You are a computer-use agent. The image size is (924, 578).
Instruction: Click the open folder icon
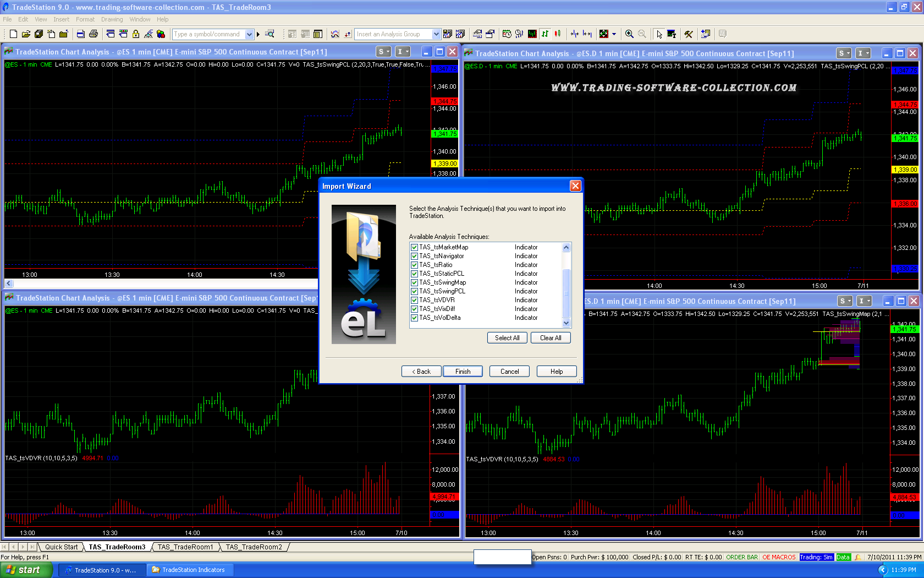pyautogui.click(x=26, y=34)
